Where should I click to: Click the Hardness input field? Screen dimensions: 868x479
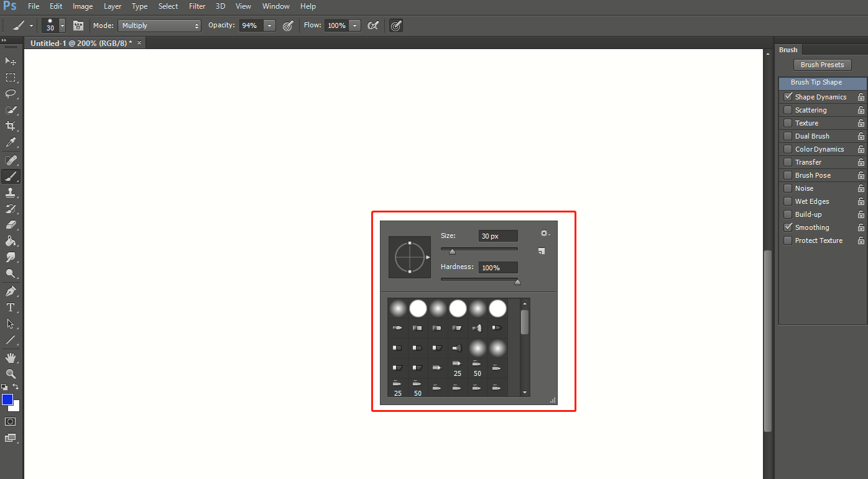coord(498,267)
